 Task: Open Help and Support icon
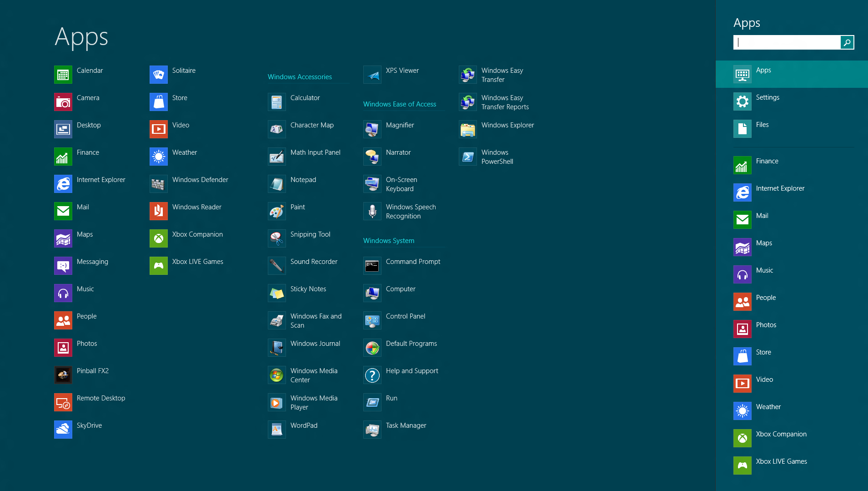(372, 375)
